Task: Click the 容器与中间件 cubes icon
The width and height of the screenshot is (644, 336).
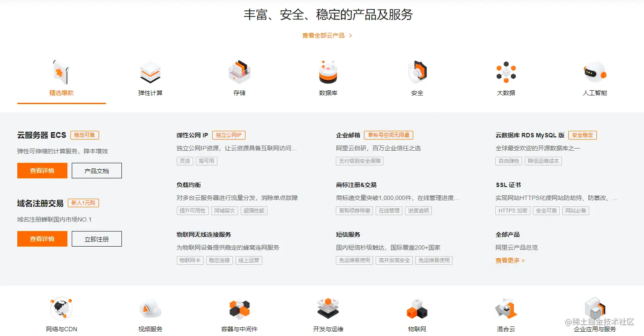Action: tap(239, 309)
